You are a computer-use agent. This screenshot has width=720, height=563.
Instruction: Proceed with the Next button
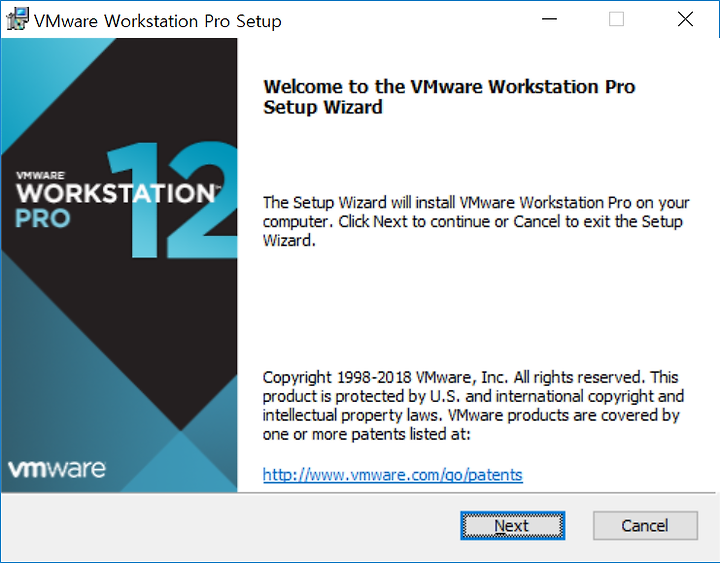click(x=512, y=525)
